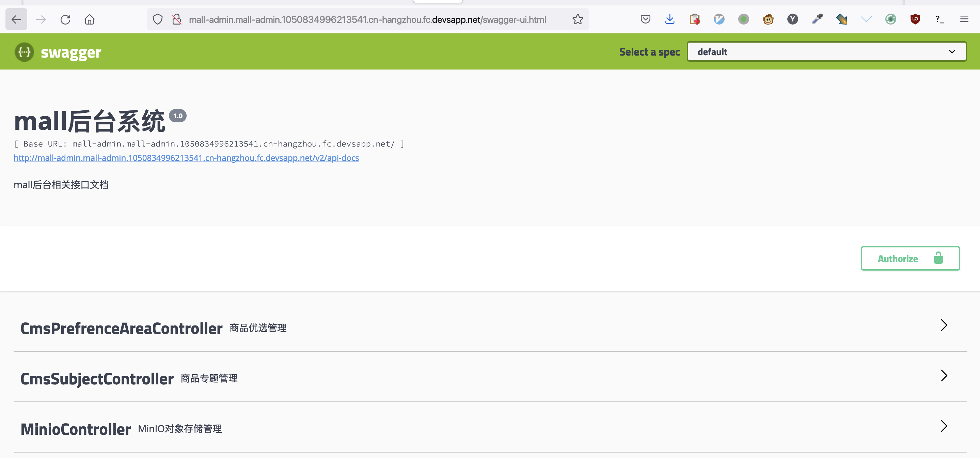
Task: Click the Authorize button
Action: 910,259
